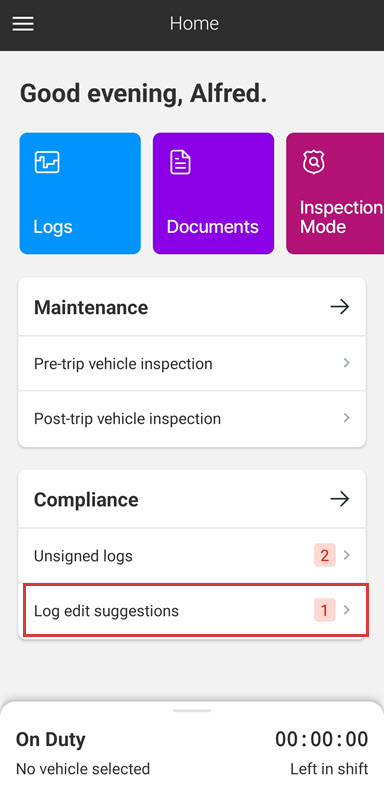Open the hamburger navigation menu
This screenshot has height=791, width=385.
(x=23, y=24)
